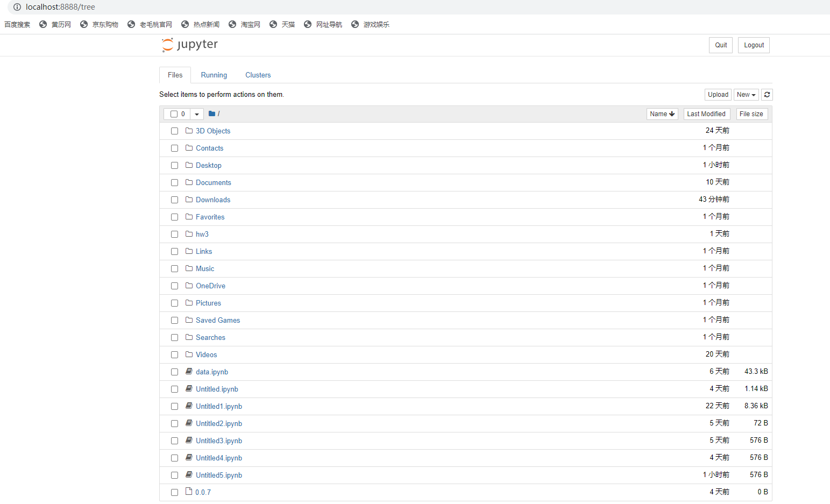Open the 淘宝网 bookmark

point(250,24)
